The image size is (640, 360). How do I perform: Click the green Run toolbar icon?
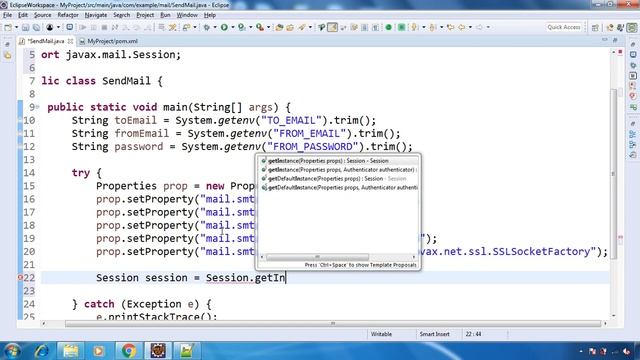pyautogui.click(x=224, y=27)
